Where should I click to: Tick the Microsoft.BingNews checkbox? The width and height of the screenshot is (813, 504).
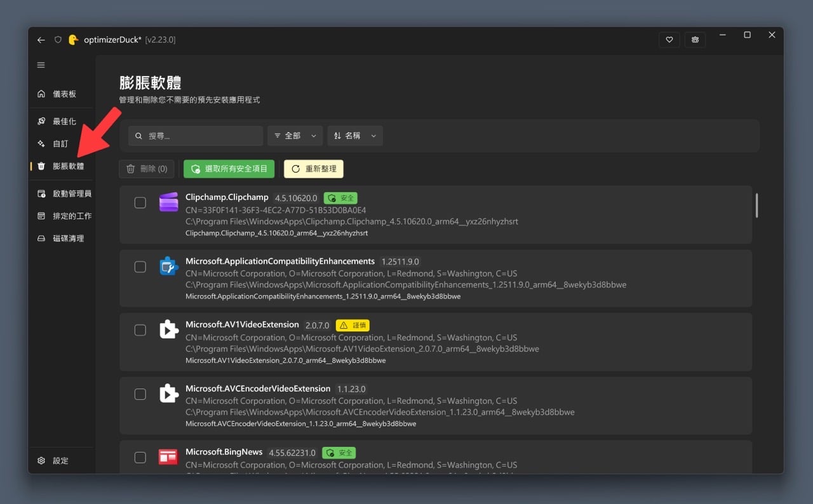point(140,458)
